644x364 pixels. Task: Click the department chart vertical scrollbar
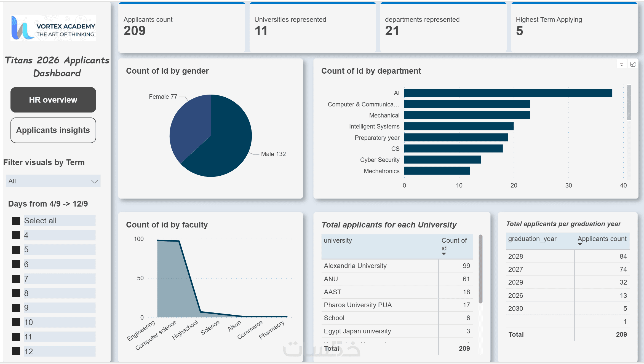[629, 103]
